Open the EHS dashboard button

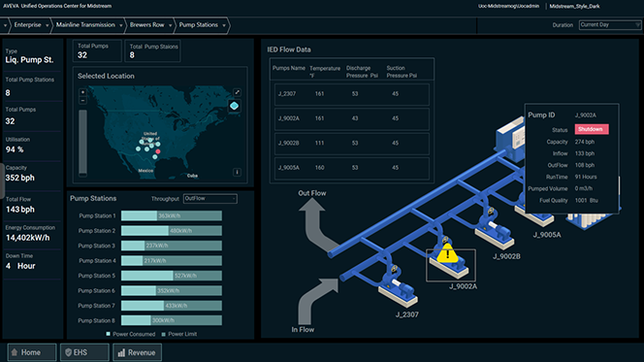[84, 352]
